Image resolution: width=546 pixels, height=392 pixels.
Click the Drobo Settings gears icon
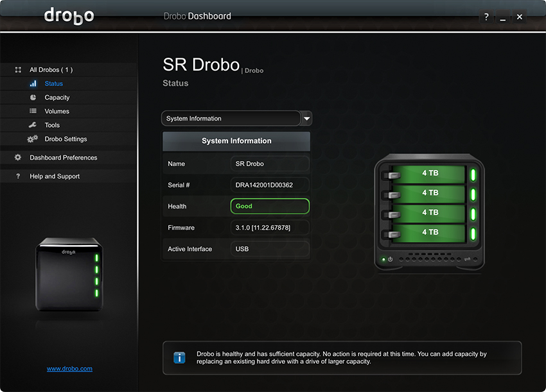coord(32,139)
